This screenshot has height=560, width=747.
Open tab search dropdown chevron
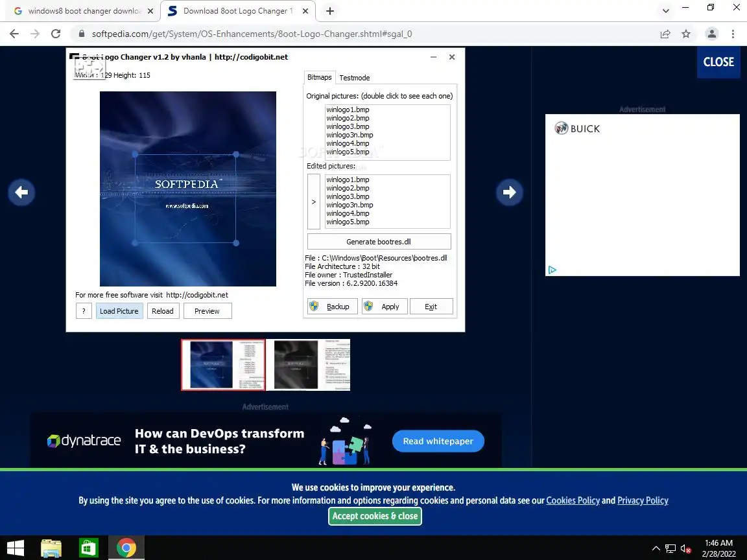tap(665, 11)
